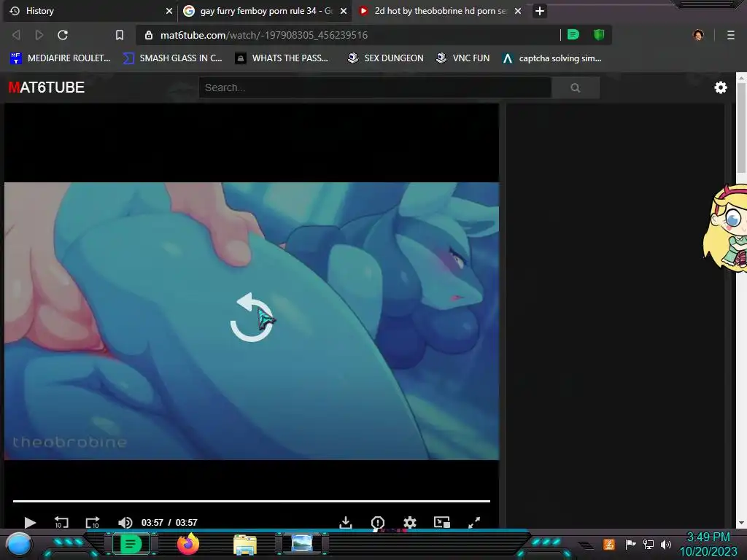
Task: Open WHATS THE PASS... bookmark
Action: (x=282, y=58)
